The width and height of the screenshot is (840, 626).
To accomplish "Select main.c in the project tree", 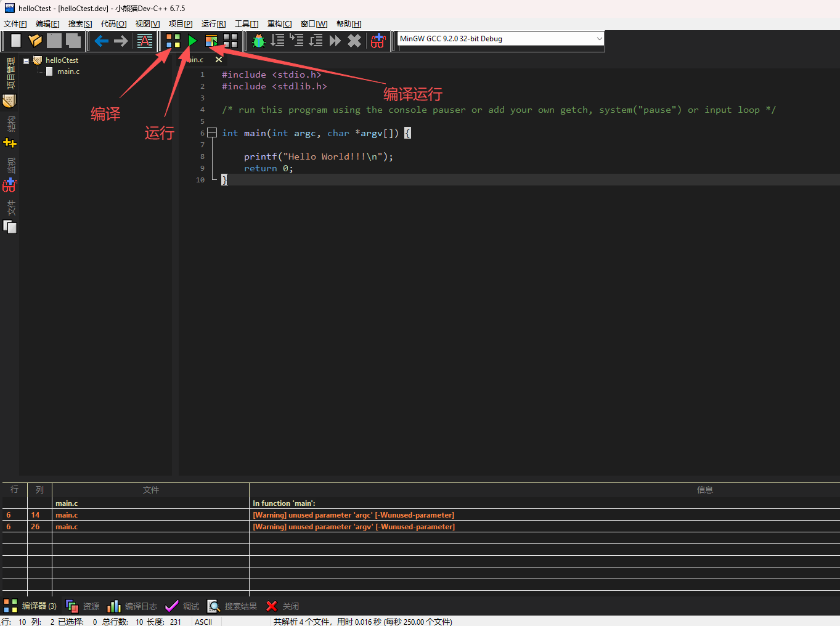I will (x=68, y=71).
